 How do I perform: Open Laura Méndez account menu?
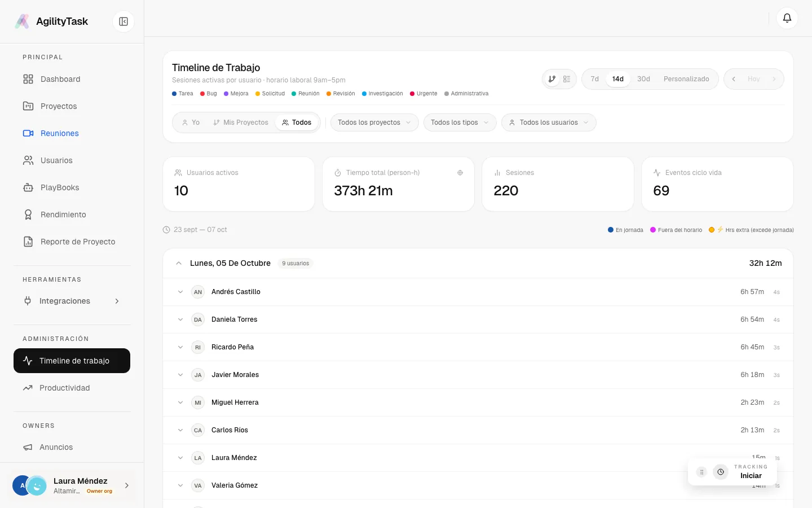pyautogui.click(x=72, y=485)
